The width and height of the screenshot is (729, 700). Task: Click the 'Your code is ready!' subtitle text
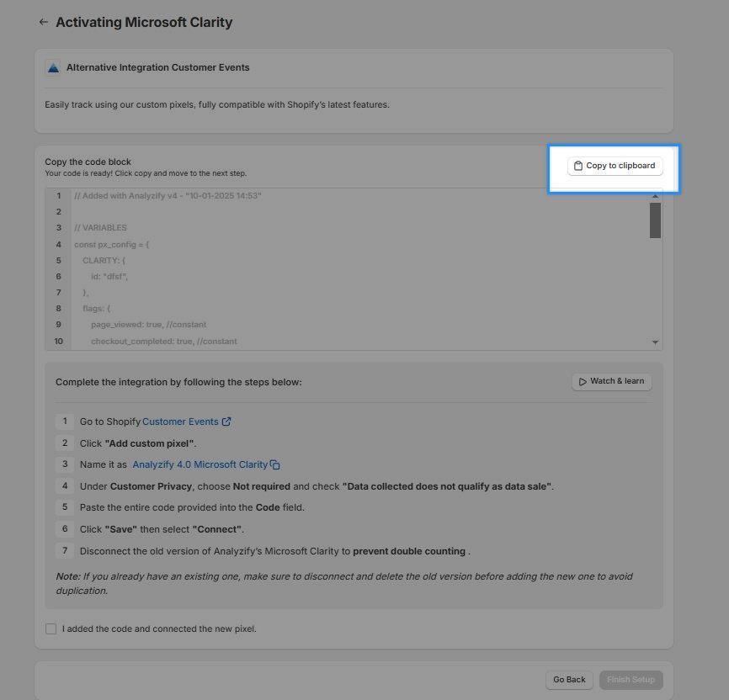coord(146,173)
